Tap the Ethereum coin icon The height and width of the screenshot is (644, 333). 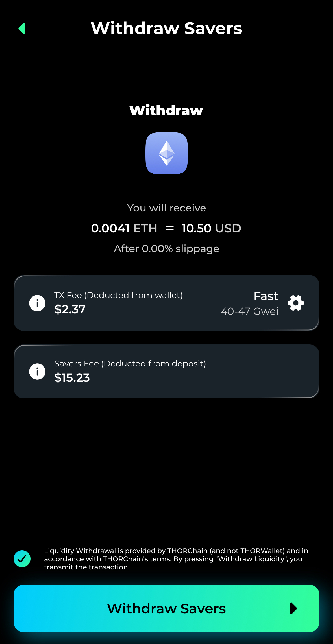[167, 153]
